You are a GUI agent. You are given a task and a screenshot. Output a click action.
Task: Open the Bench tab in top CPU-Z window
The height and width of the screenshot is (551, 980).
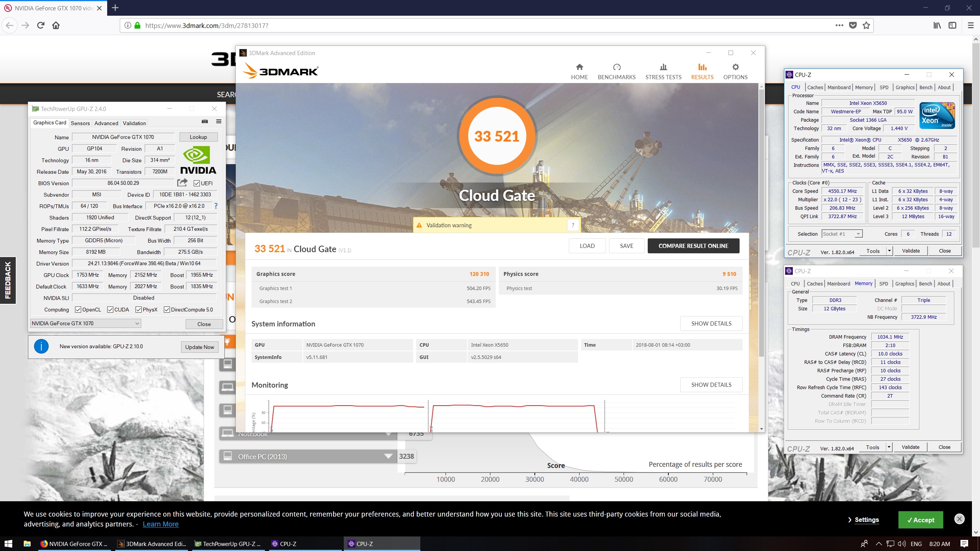pos(926,87)
